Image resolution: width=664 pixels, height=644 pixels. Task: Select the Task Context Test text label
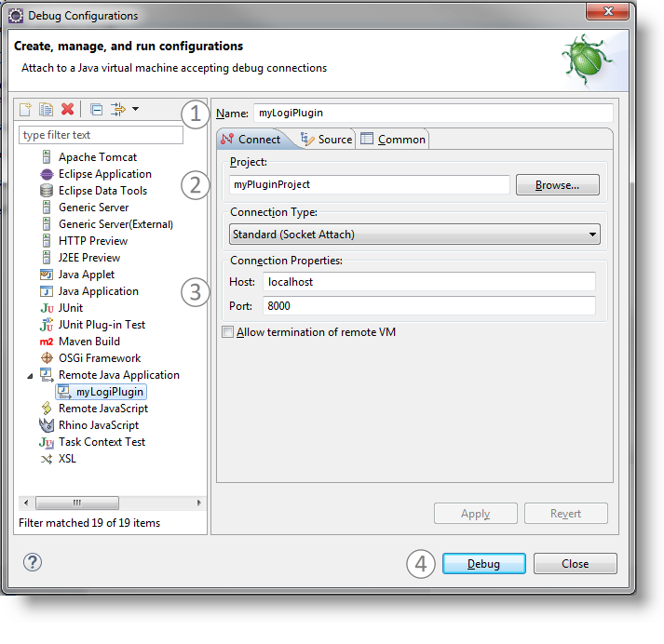coord(102,442)
